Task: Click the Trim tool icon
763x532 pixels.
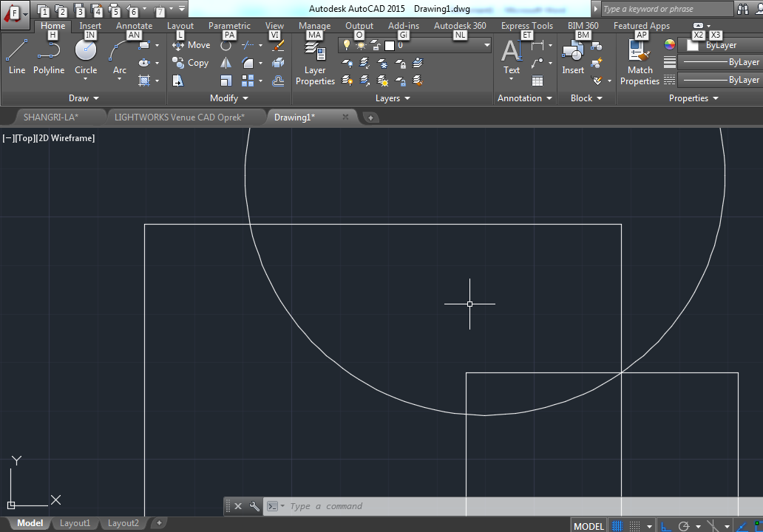Action: click(x=248, y=45)
